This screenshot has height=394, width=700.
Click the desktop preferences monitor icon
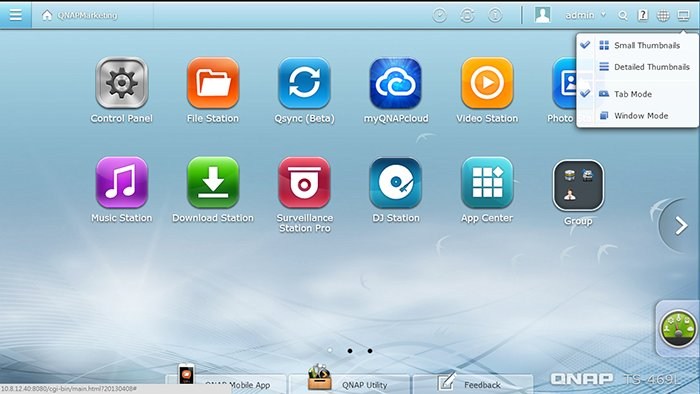click(x=683, y=16)
